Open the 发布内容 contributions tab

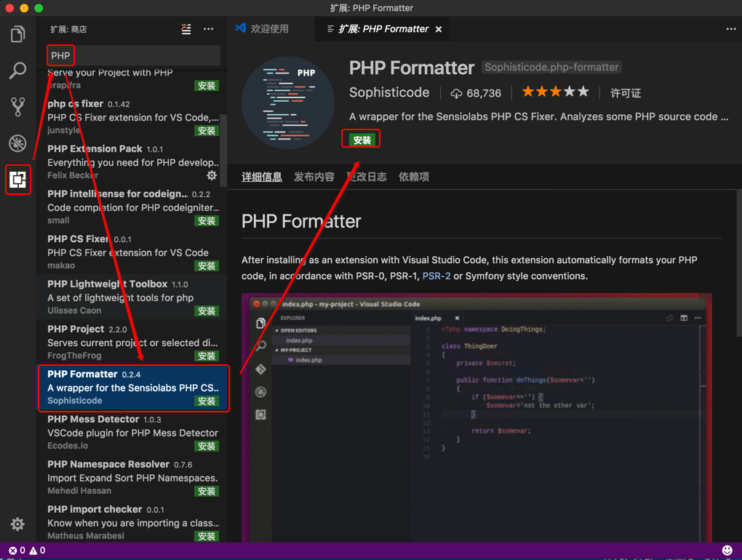click(x=314, y=177)
